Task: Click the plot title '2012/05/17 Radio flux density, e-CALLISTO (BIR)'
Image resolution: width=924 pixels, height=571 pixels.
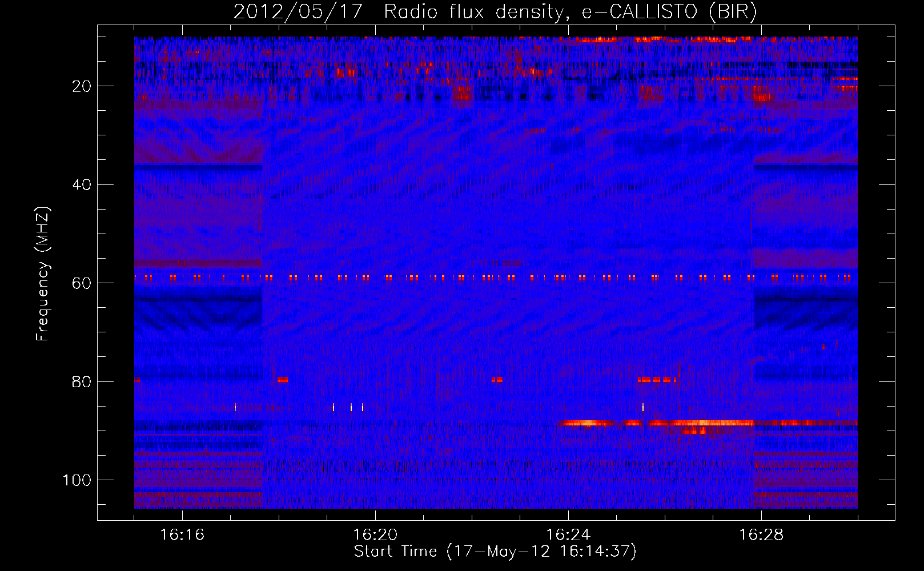Action: 495,11
